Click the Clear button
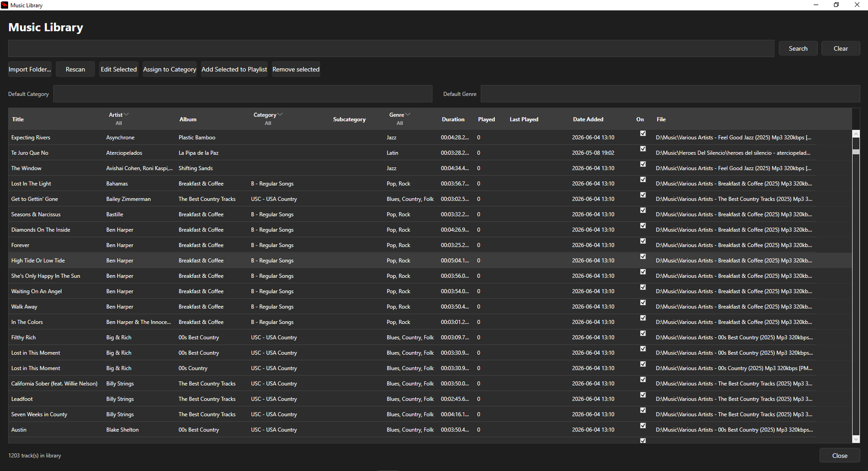 click(x=840, y=48)
